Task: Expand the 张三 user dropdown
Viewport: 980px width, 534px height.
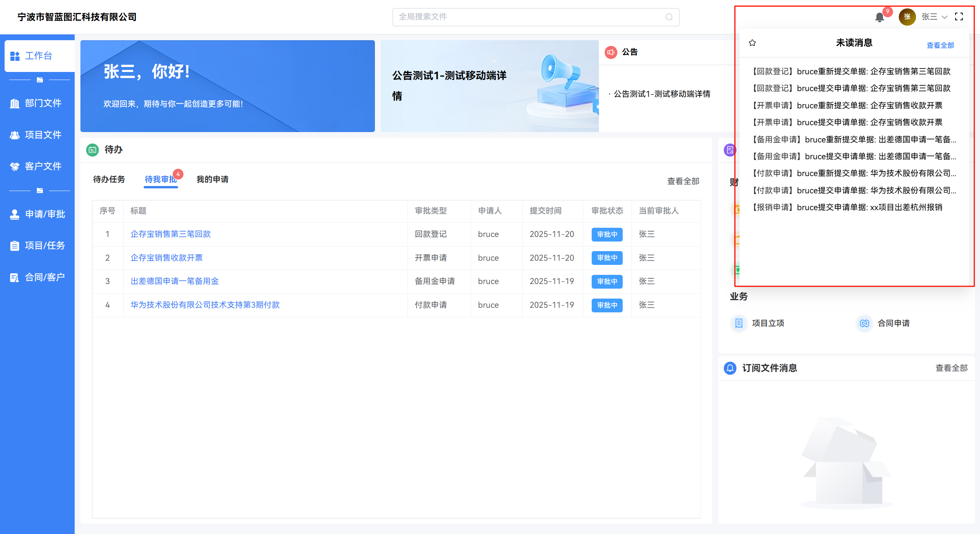Action: (934, 17)
